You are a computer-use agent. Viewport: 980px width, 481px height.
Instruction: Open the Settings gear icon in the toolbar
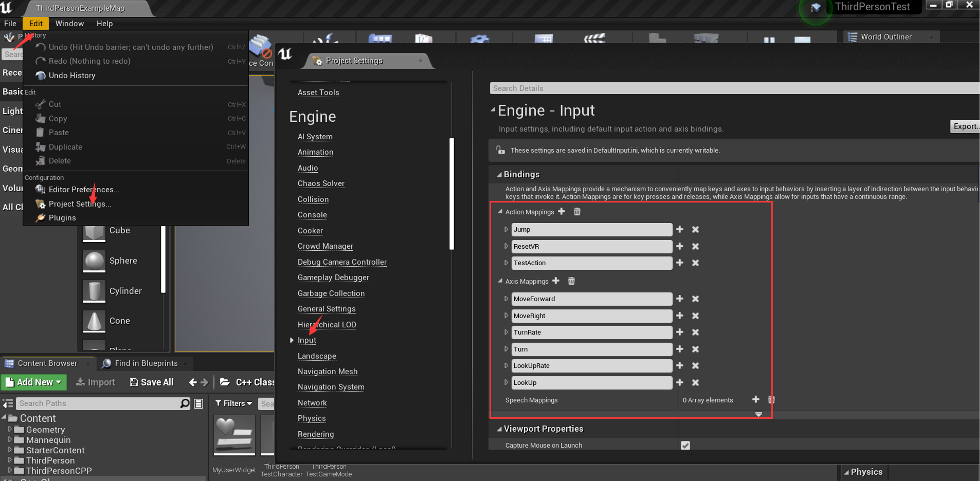(x=479, y=39)
